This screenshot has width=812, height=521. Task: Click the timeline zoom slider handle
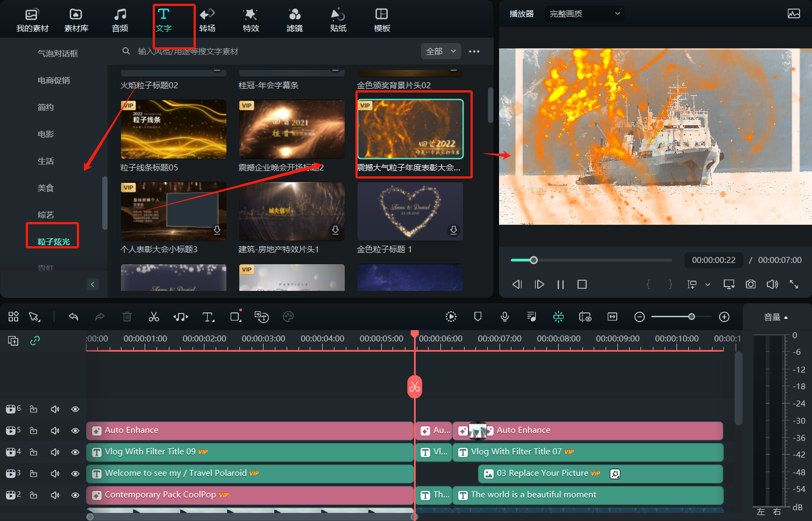point(692,317)
